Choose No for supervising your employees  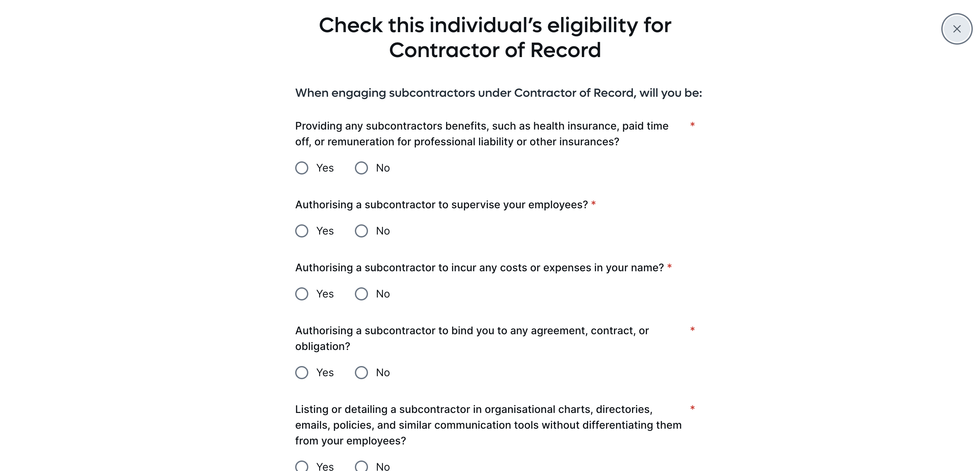pos(361,231)
